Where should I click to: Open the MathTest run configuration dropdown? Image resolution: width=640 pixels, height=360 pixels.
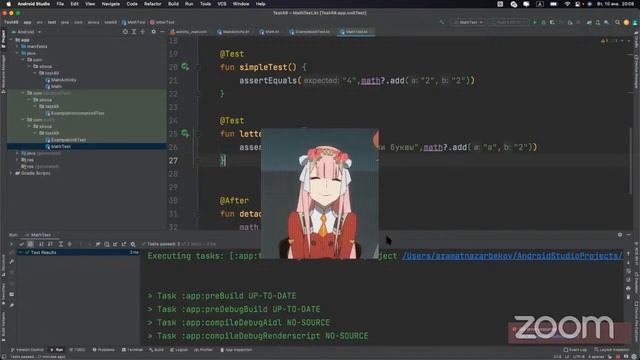(x=468, y=22)
